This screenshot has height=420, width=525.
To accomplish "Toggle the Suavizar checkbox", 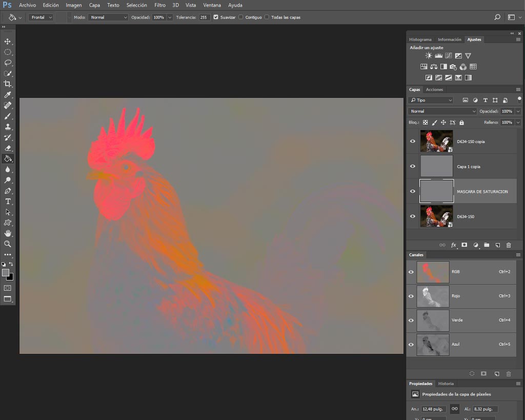I will 216,17.
